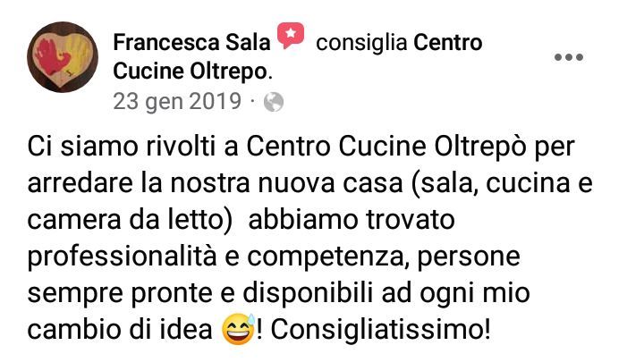Click the words 'abbiamo trovato'
644x362 pixels.
coord(352,220)
